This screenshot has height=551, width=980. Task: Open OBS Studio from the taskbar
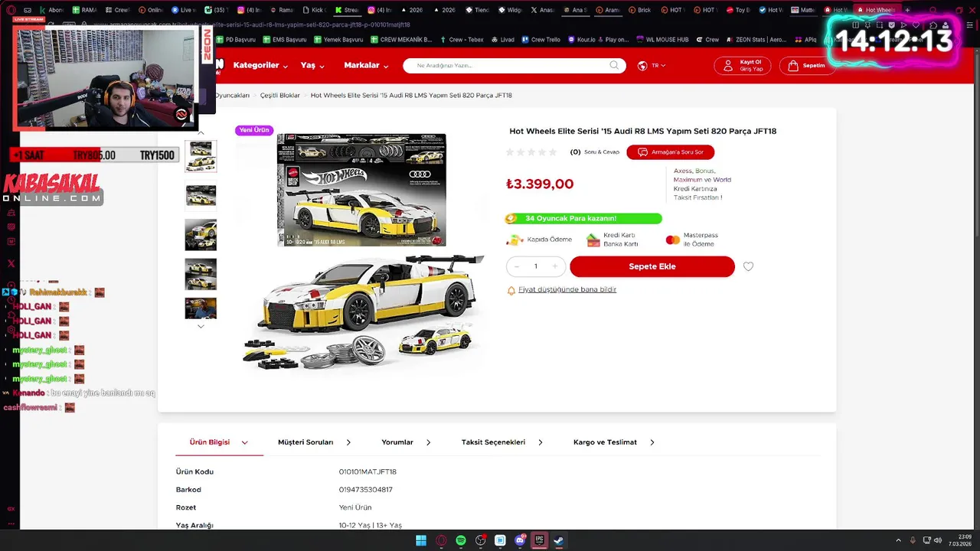point(481,540)
